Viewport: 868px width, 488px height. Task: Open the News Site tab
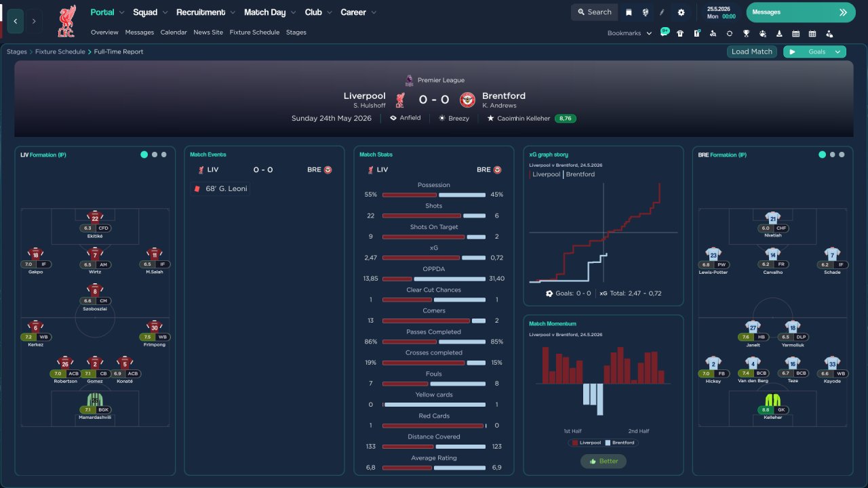[x=208, y=32]
